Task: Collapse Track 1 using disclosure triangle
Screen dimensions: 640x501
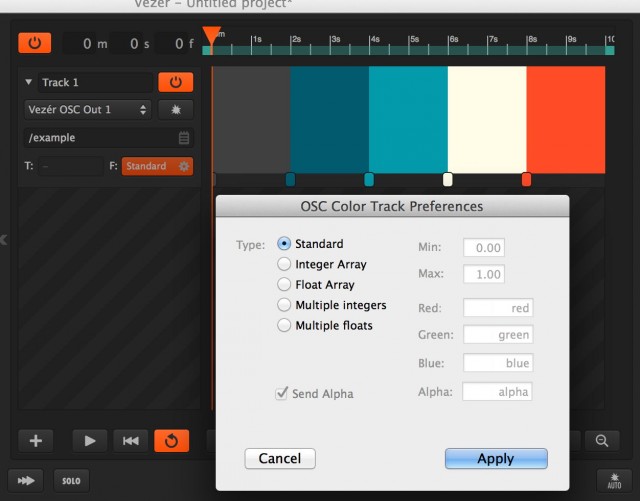Action: point(29,83)
